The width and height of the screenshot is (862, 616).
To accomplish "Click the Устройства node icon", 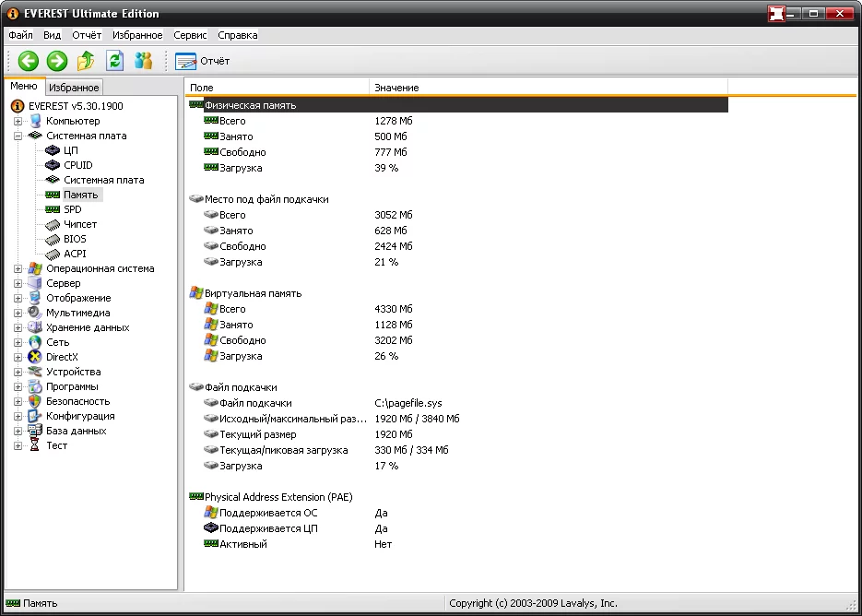I will pos(35,373).
